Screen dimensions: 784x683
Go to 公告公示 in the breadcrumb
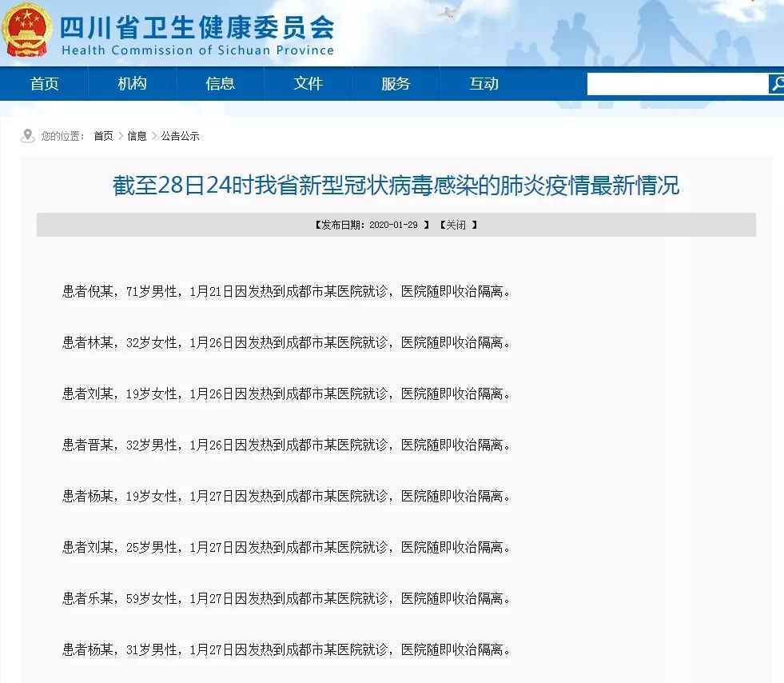coord(180,136)
